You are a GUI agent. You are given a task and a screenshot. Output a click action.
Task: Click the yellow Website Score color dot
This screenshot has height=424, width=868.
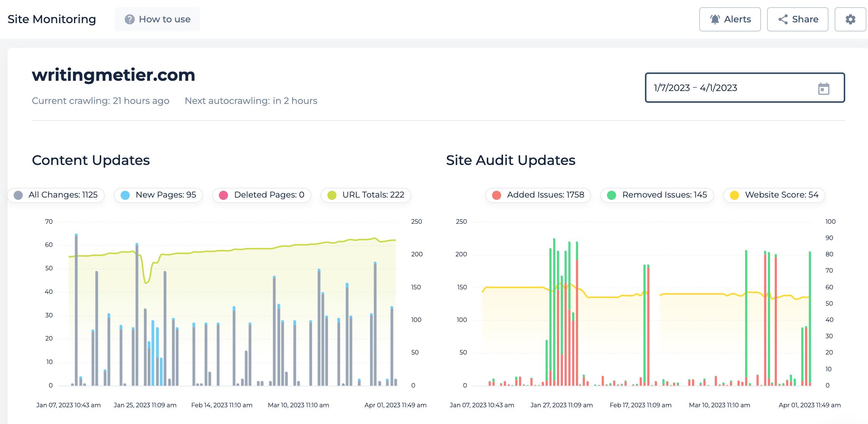[x=734, y=195]
